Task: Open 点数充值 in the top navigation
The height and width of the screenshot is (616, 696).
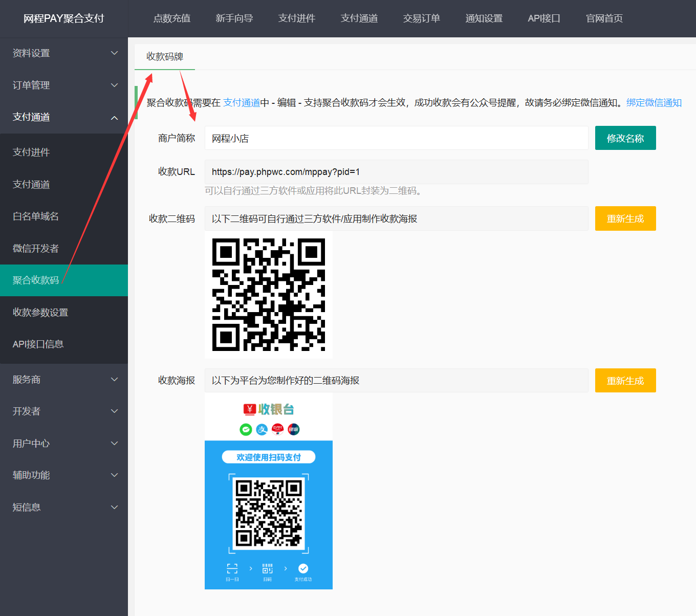Action: pyautogui.click(x=172, y=18)
